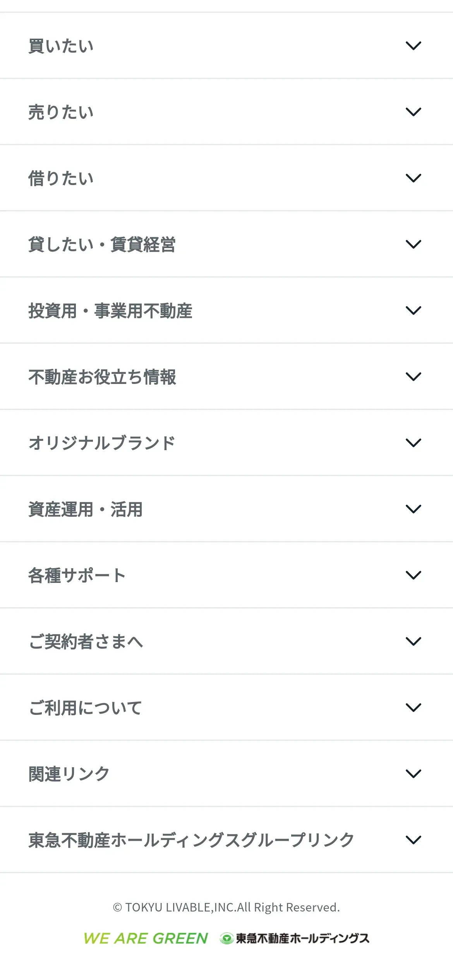453x980 pixels.
Task: Click the chevron icon for 不動産お役立ち情報
Action: tap(413, 377)
